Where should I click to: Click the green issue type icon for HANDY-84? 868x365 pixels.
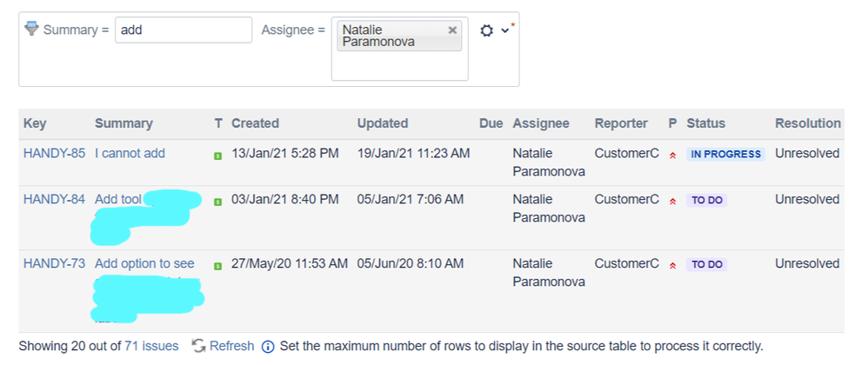pyautogui.click(x=217, y=202)
